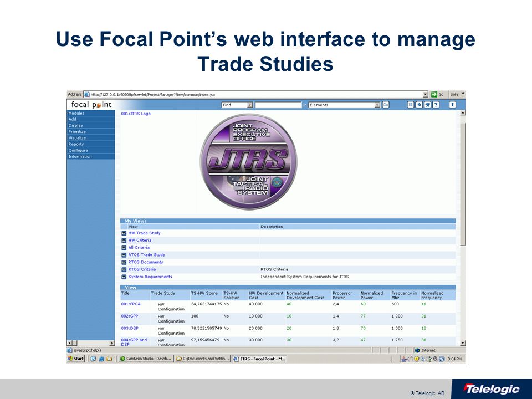532x399 pixels.
Task: Open the RTOS Documents link
Action: click(x=146, y=262)
